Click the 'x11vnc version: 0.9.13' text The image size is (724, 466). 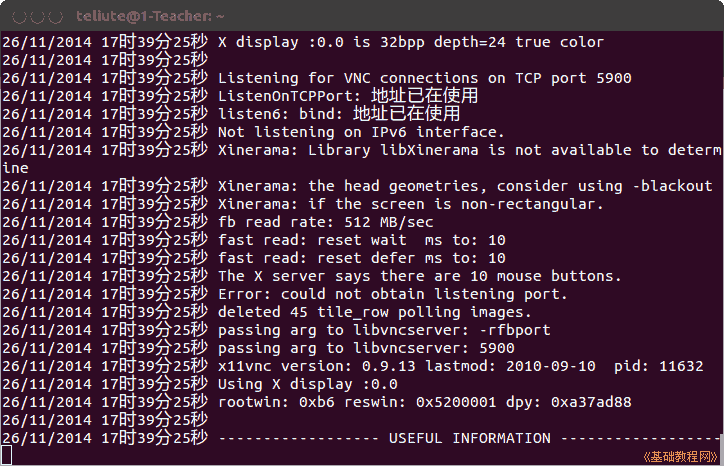point(317,366)
